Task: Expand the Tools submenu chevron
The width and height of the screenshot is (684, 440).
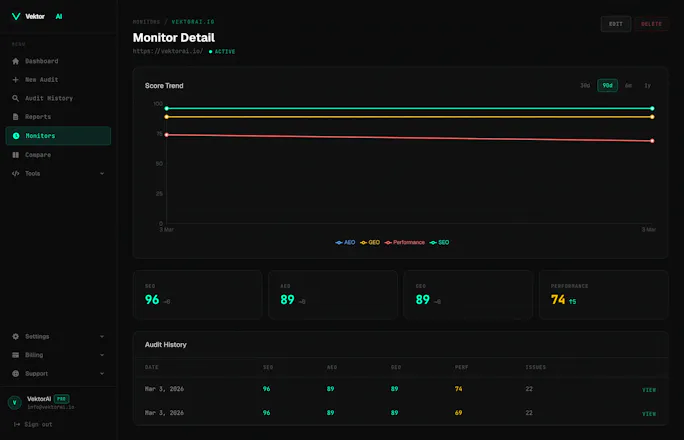Action: [x=102, y=174]
